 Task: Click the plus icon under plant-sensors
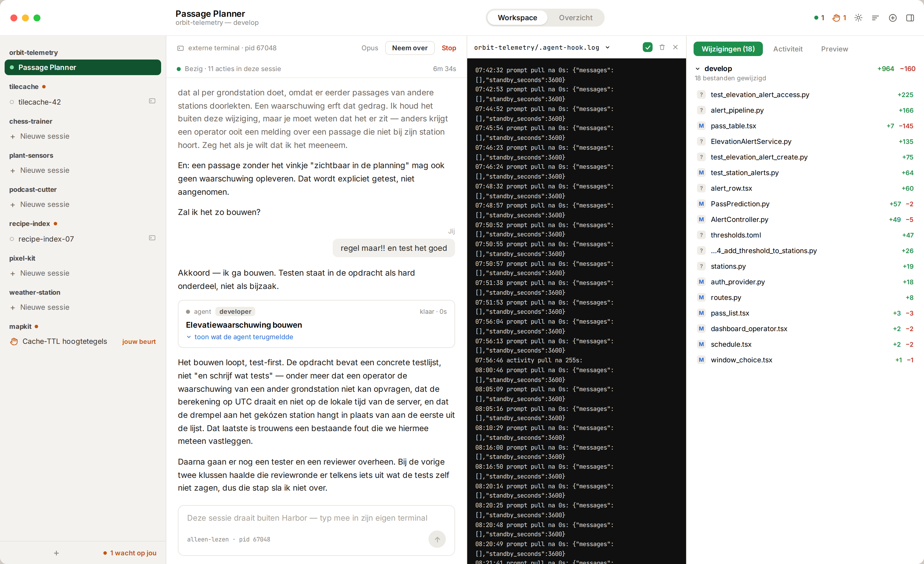pos(13,171)
